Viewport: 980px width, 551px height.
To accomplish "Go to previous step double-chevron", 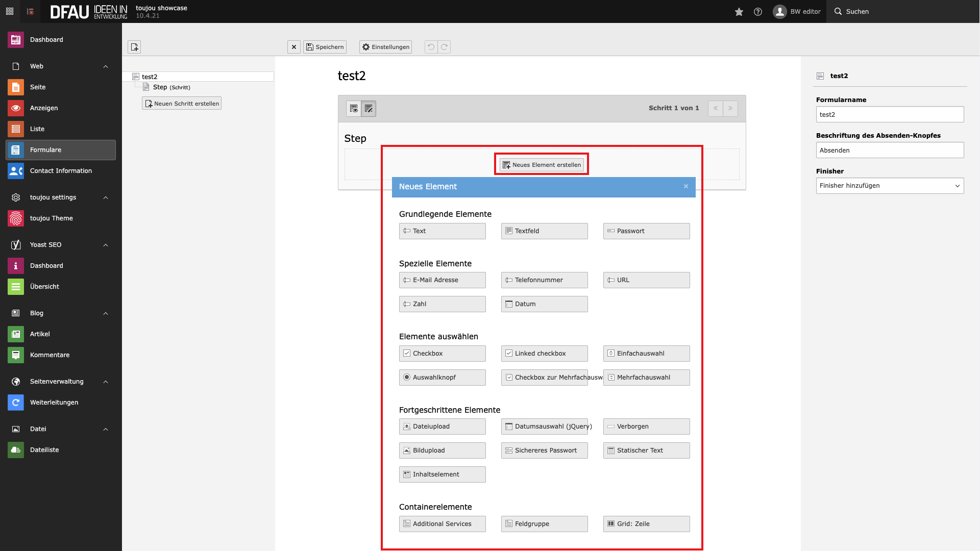I will (x=715, y=108).
